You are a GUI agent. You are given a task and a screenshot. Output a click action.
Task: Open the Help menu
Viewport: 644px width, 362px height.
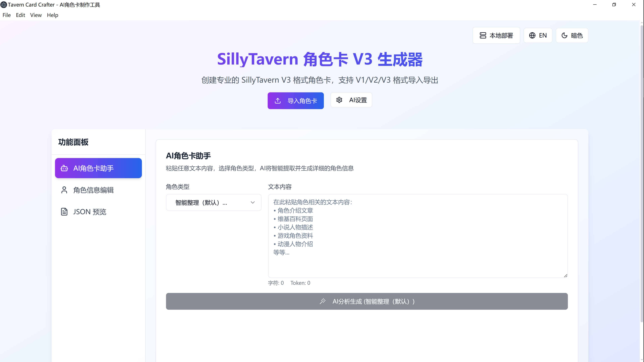(x=52, y=15)
